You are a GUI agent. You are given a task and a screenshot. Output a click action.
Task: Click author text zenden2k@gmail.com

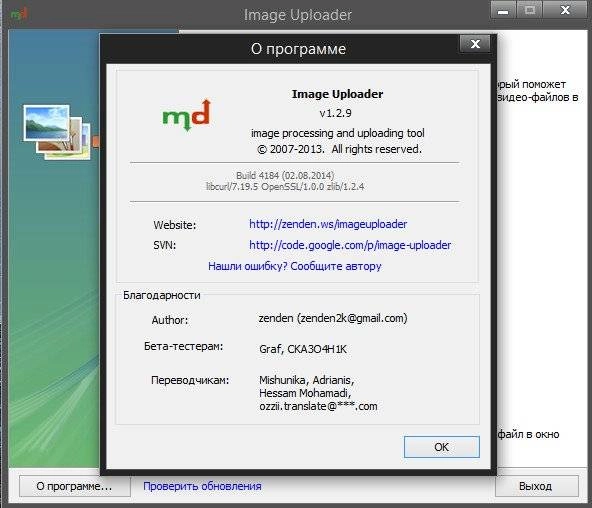pyautogui.click(x=333, y=319)
